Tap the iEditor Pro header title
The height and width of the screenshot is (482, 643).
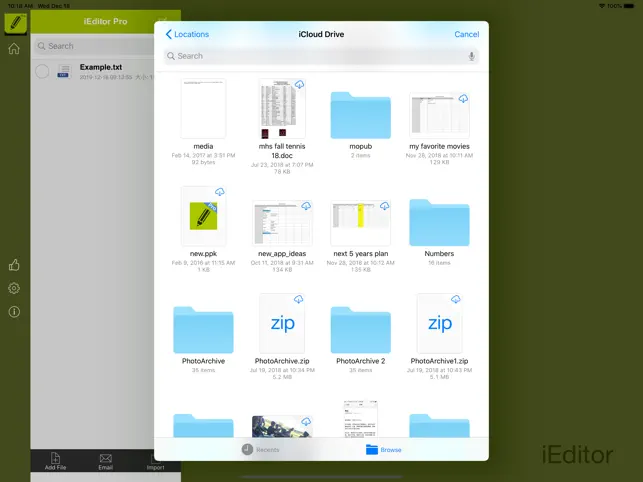[105, 21]
